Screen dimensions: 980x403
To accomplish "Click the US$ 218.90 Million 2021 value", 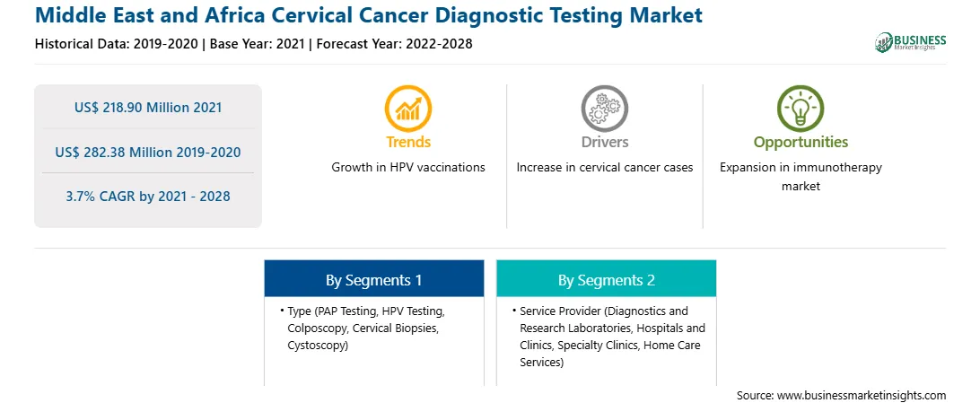I will [148, 108].
